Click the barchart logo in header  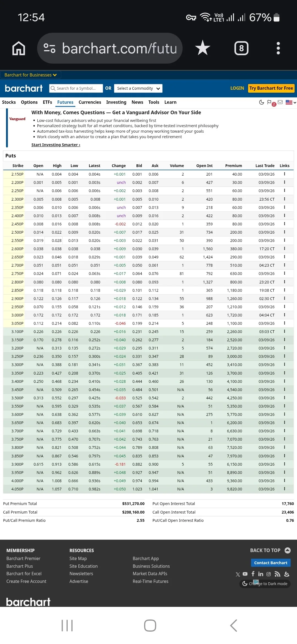click(x=24, y=88)
